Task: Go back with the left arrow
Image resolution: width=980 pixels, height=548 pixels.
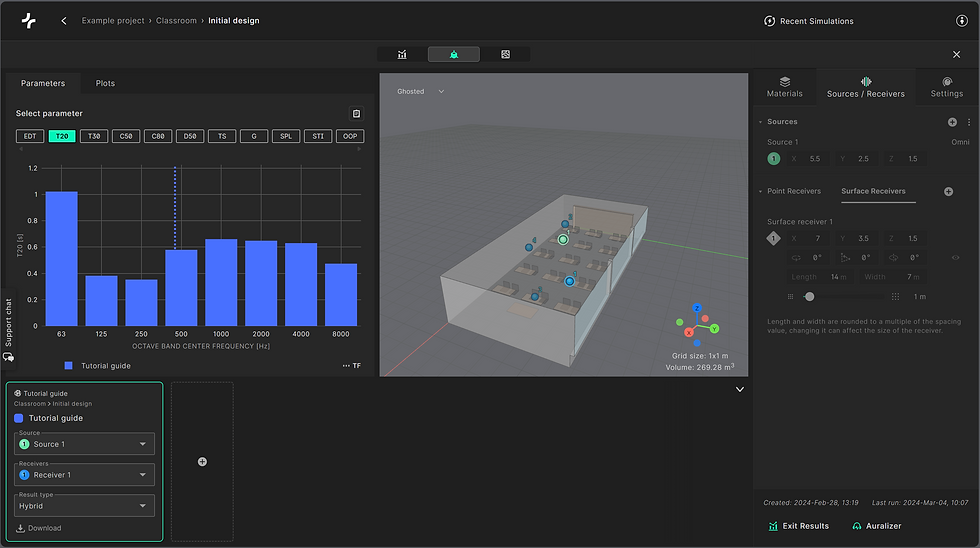Action: [64, 21]
